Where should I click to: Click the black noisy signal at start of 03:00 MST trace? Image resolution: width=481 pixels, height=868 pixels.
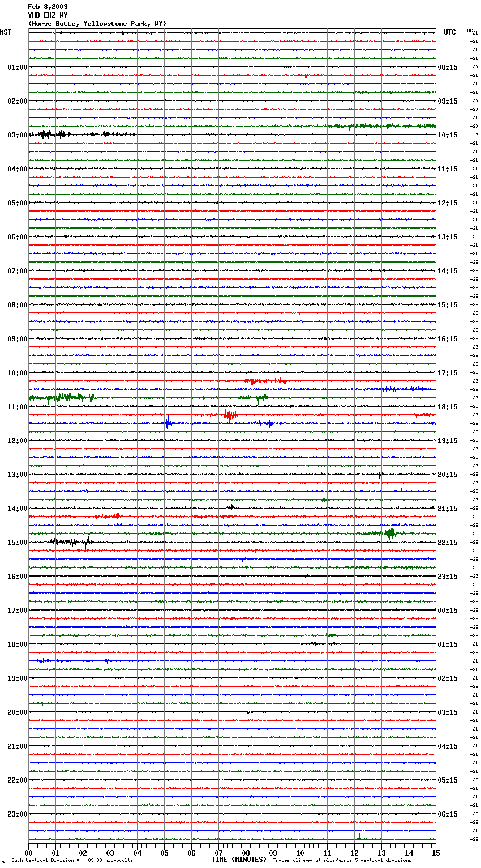(x=50, y=135)
